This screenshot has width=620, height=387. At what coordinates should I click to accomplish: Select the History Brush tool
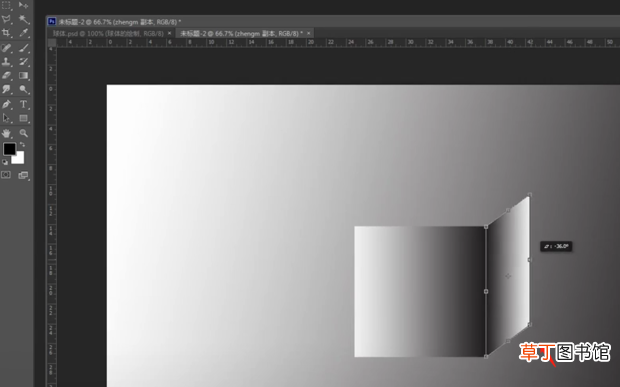click(x=23, y=62)
